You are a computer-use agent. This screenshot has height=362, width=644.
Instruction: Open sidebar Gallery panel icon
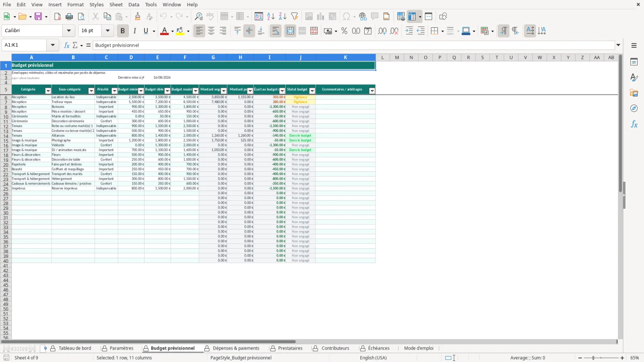tap(634, 93)
